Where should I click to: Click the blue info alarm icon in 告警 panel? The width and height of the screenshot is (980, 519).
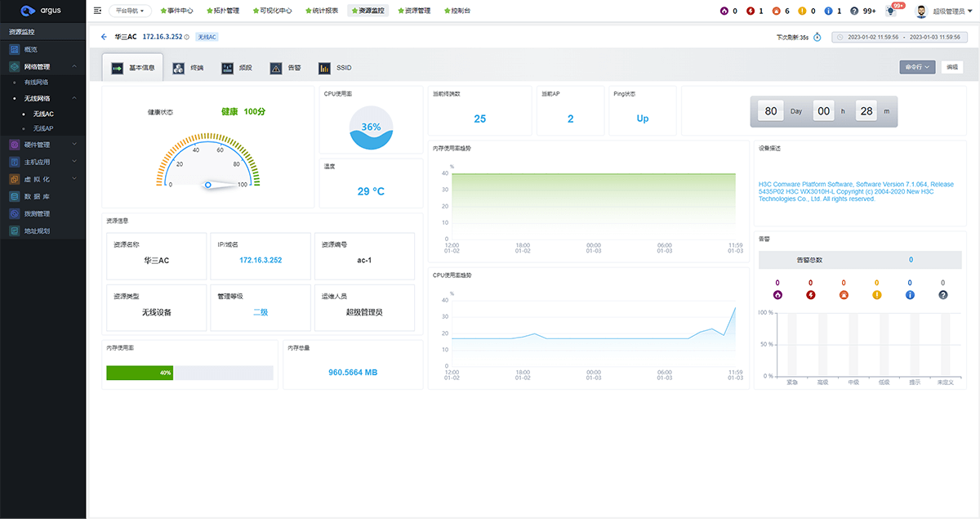click(910, 295)
